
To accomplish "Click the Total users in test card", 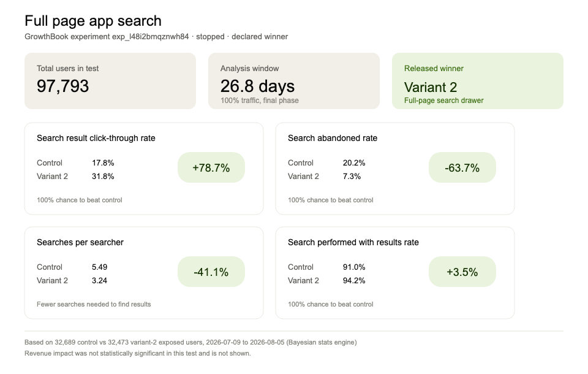I will coord(110,81).
